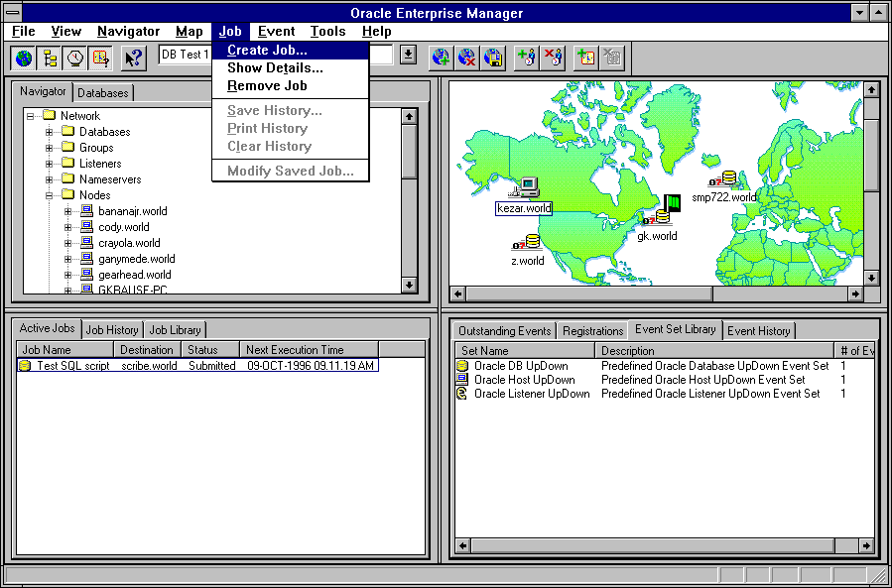This screenshot has height=588, width=892.
Task: Click the clock Job window toolbar icon
Action: 74,58
